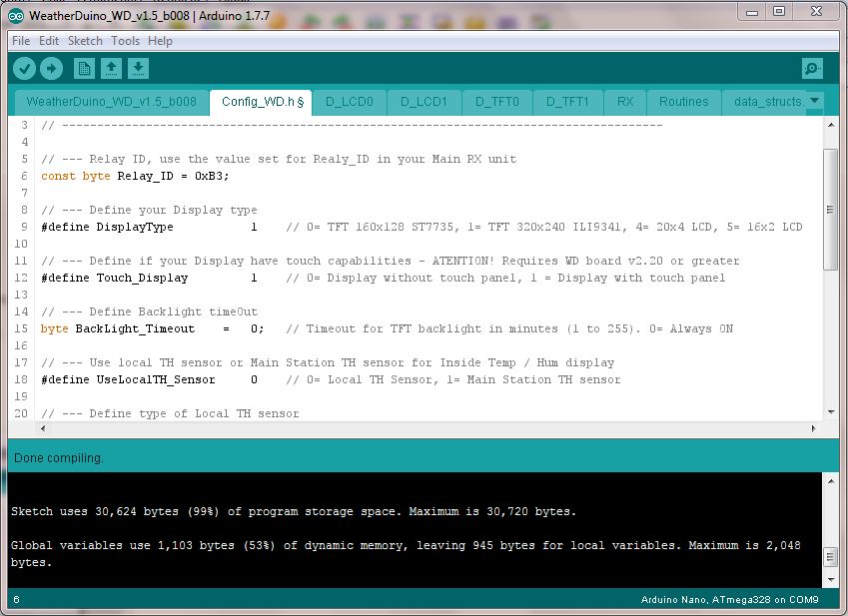Viewport: 848px width, 616px height.
Task: Open the Edit menu
Action: [49, 41]
